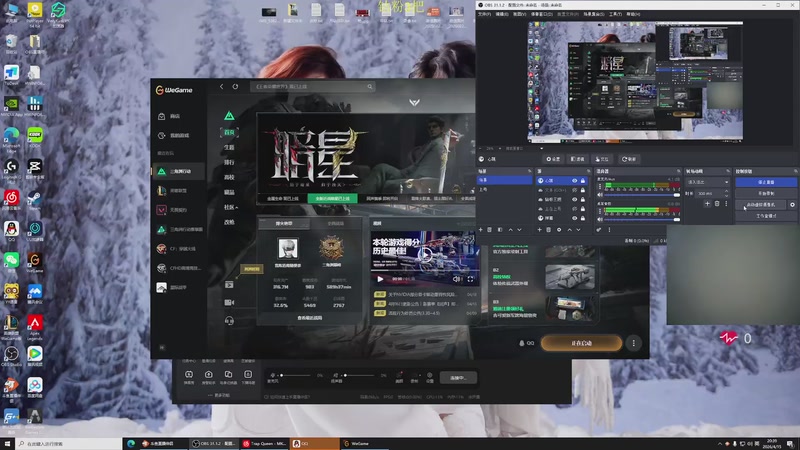The image size is (800, 450).
Task: Click the WeGame search magnifier icon
Action: (370, 87)
